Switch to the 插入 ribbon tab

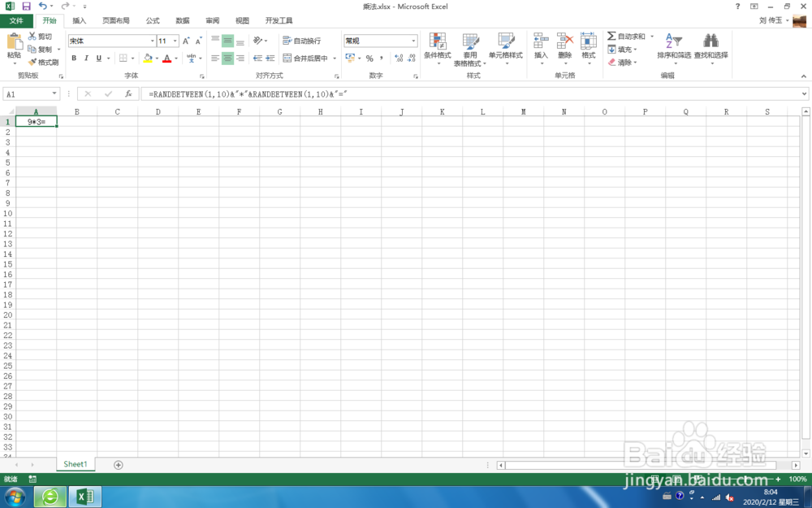[78, 20]
